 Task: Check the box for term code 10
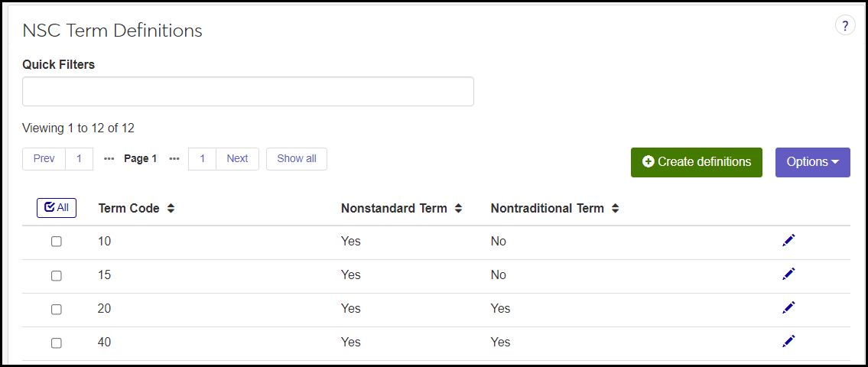(x=57, y=242)
